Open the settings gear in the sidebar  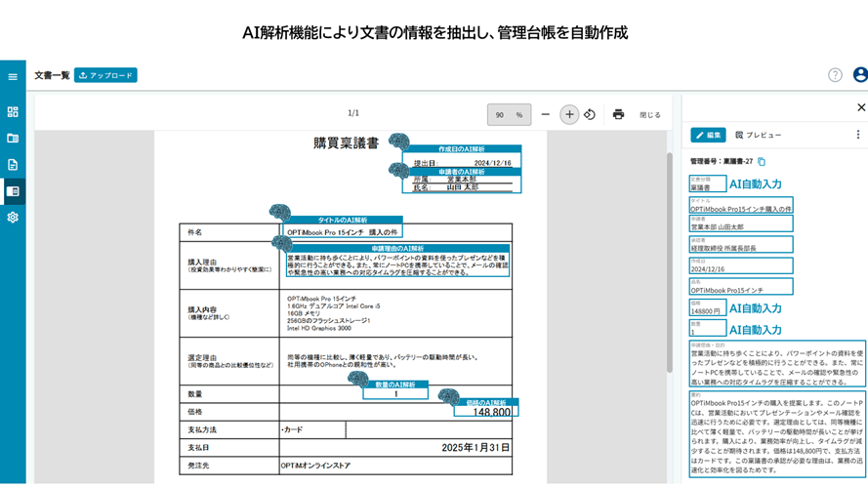click(13, 218)
